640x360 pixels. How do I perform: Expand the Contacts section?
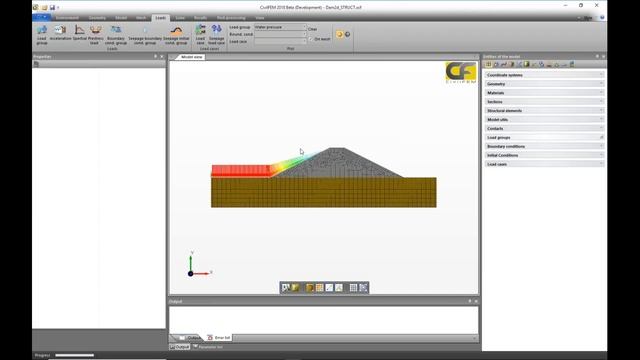(x=544, y=129)
